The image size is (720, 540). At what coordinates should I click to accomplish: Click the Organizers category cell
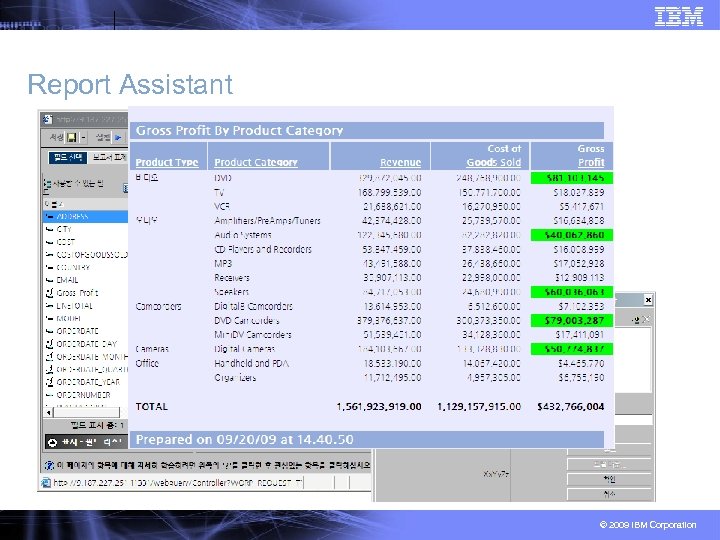pyautogui.click(x=235, y=378)
